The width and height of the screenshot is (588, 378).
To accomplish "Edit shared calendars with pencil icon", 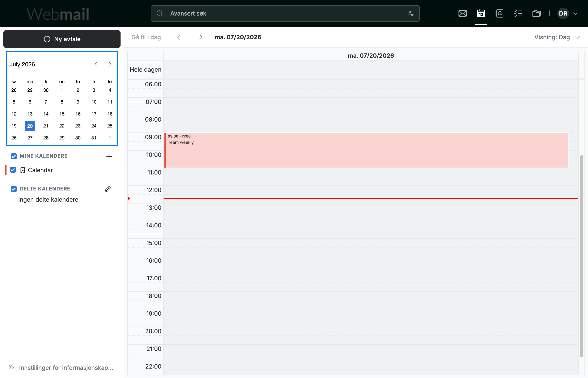I will tap(108, 189).
